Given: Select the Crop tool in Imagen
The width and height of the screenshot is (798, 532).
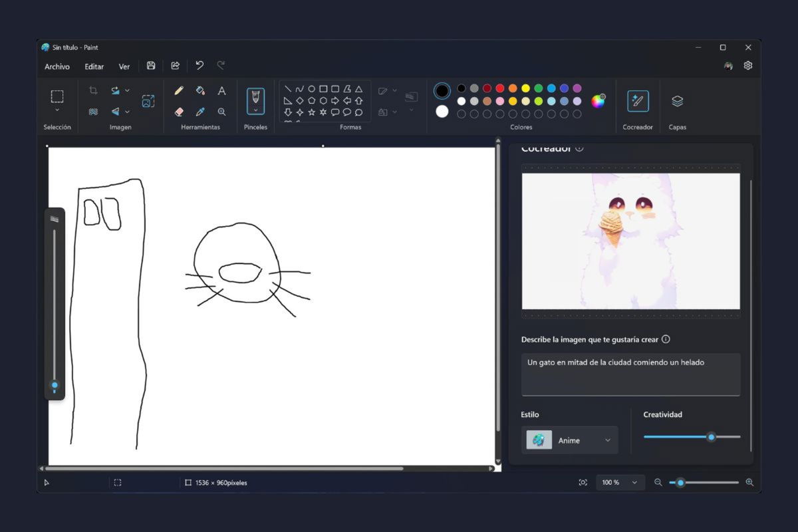Looking at the screenshot, I should 93,90.
